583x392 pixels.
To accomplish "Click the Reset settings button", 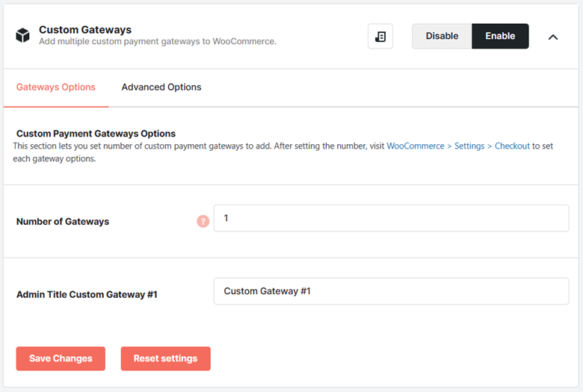I will coord(165,358).
